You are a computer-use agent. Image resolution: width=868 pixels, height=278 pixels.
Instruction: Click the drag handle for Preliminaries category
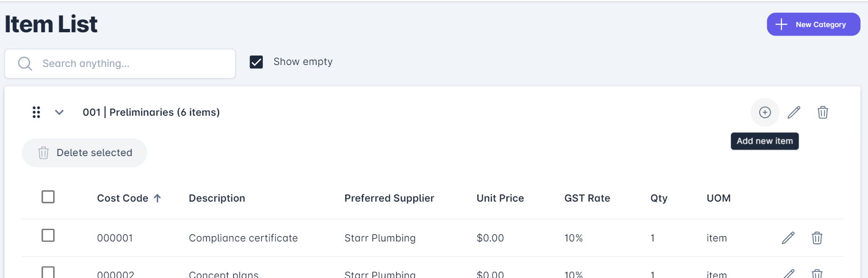[36, 112]
